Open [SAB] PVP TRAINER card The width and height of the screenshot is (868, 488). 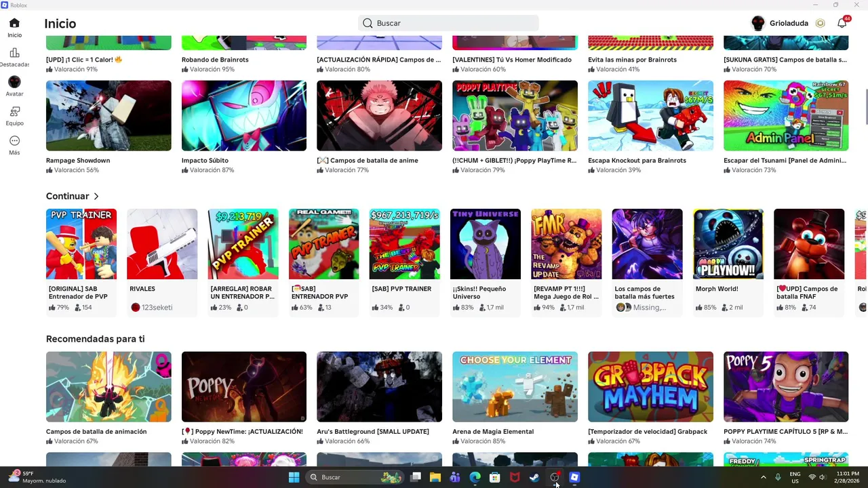coord(404,262)
